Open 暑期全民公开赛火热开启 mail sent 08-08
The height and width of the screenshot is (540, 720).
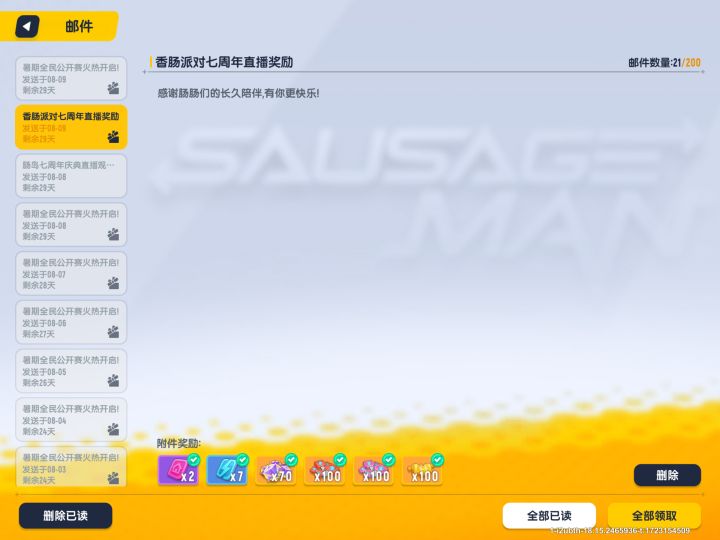tap(71, 225)
